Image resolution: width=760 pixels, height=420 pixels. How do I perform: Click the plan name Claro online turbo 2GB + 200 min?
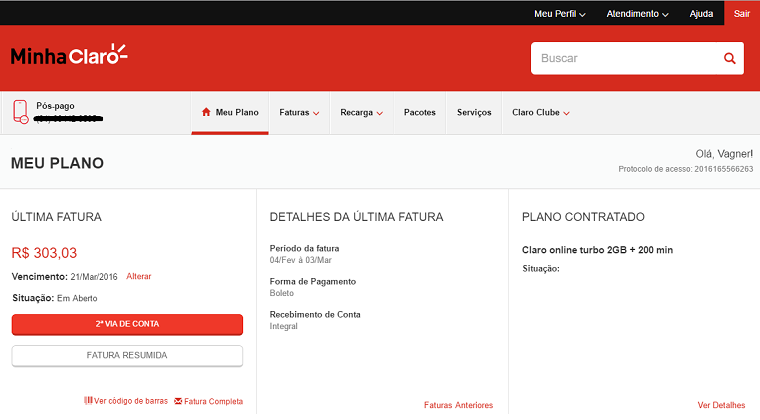click(597, 250)
